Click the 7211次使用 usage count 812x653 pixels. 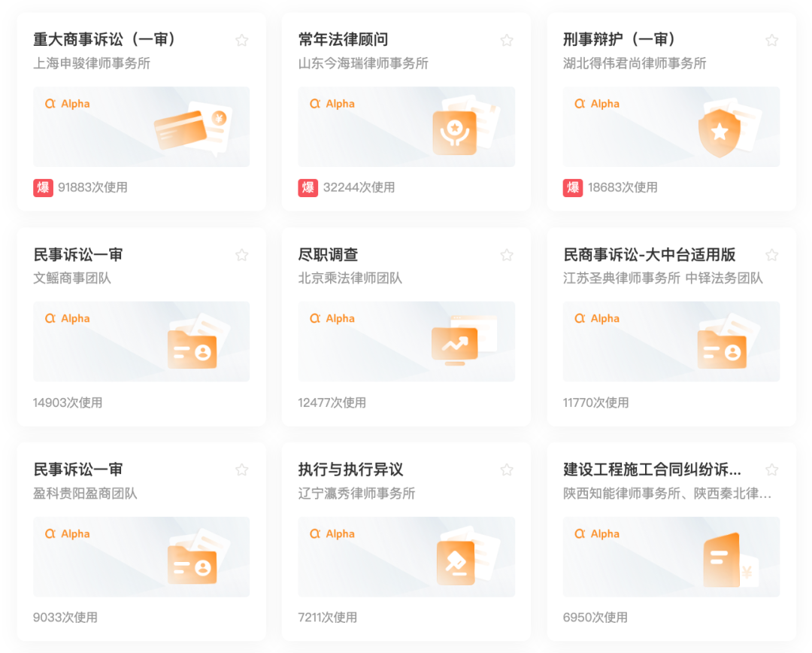click(328, 617)
